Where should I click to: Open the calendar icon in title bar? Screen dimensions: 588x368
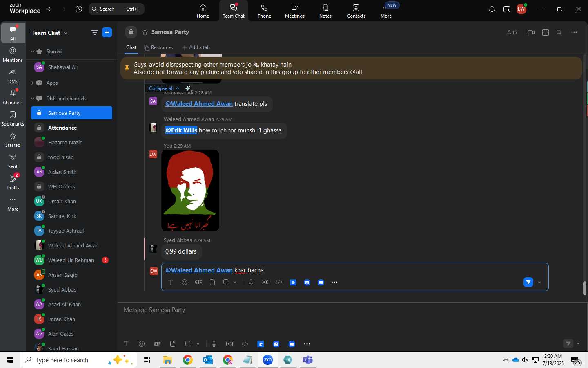point(507,9)
